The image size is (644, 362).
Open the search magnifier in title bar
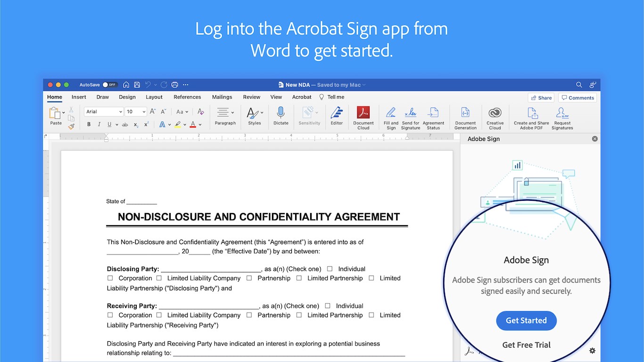[x=579, y=85]
